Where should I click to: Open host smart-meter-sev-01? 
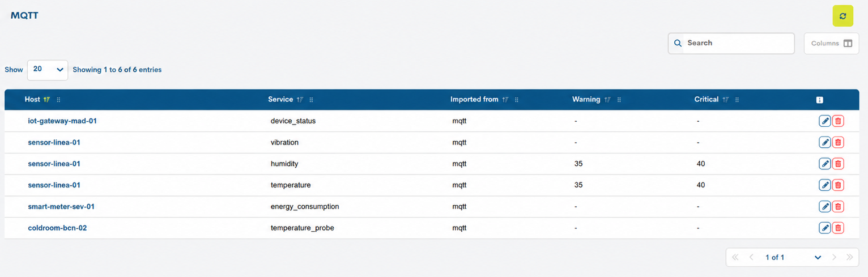61,206
